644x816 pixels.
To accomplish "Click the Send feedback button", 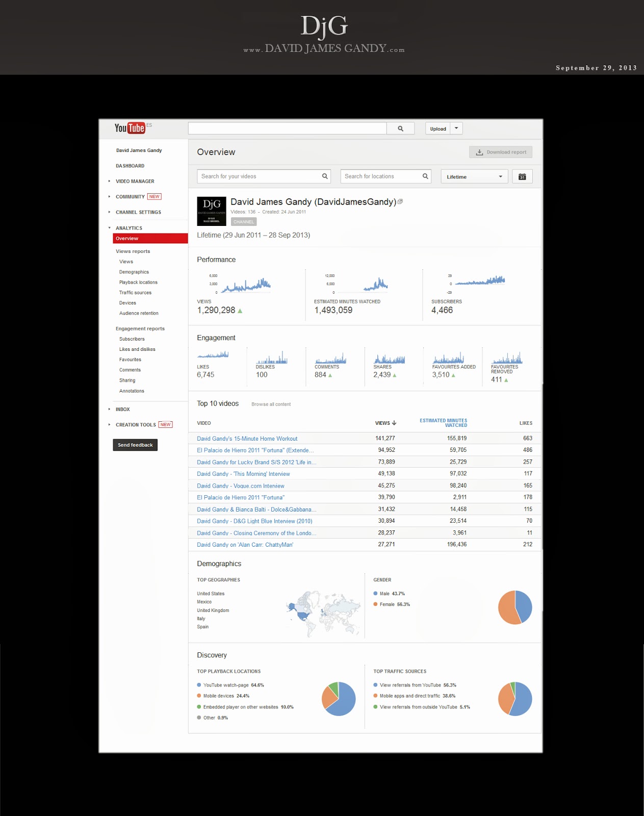I will [135, 445].
